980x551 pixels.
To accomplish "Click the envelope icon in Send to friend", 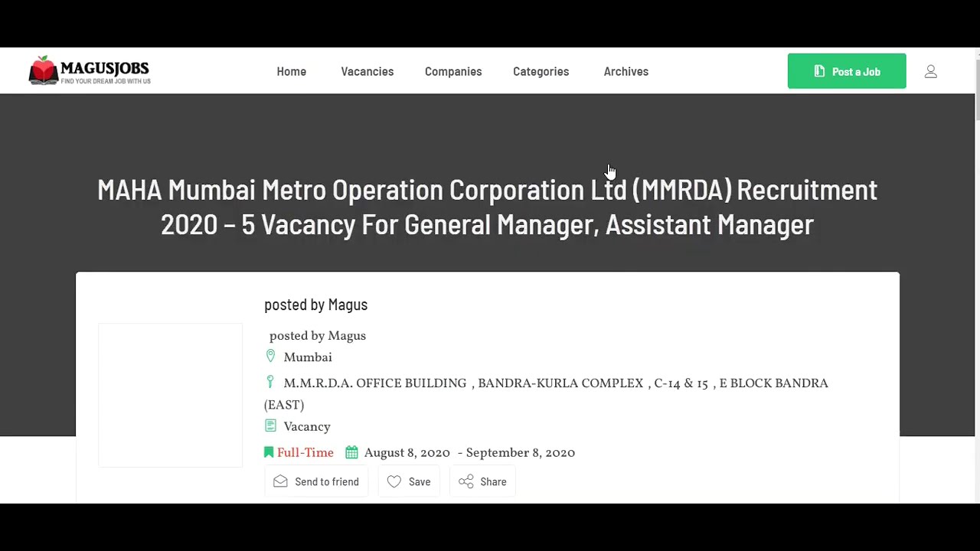I will tap(280, 481).
